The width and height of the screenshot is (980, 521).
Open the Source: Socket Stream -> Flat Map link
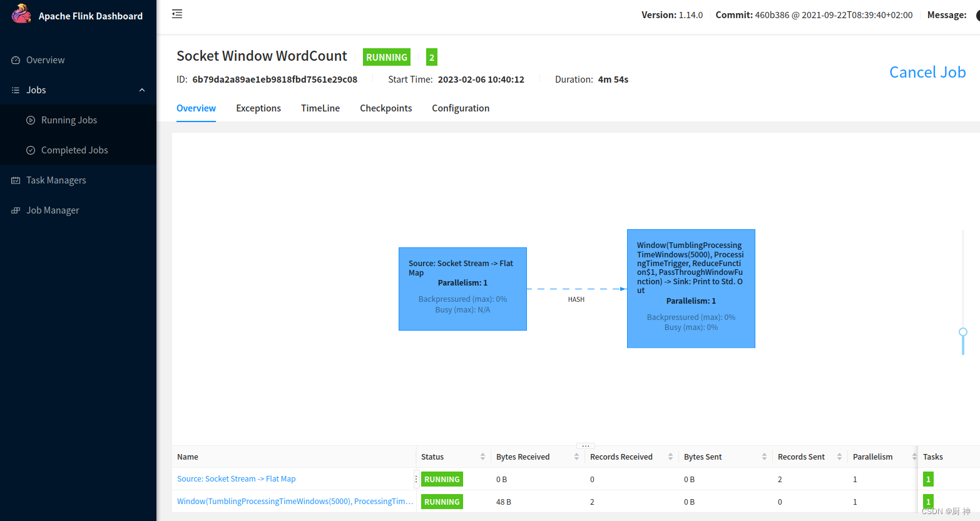click(236, 479)
